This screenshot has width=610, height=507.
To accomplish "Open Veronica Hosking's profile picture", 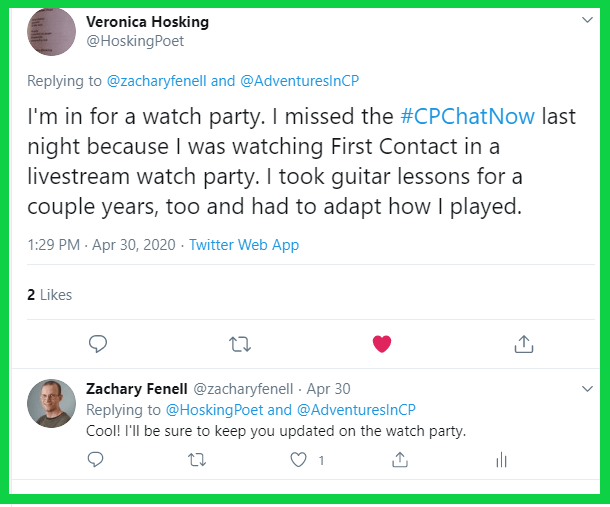I will point(51,32).
